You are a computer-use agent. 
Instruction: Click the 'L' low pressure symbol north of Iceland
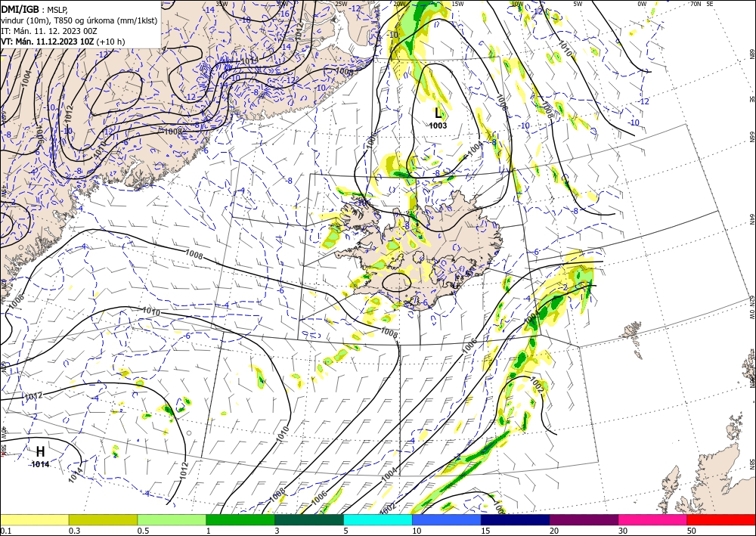[438, 113]
